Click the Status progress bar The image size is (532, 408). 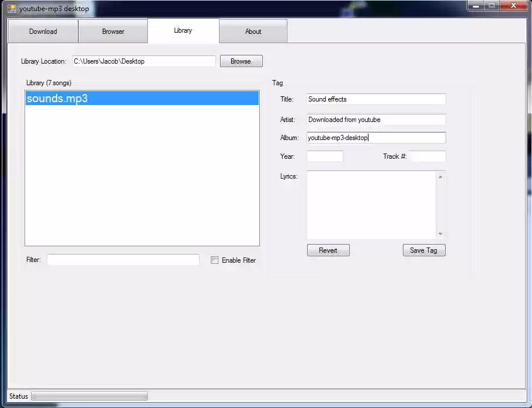89,396
